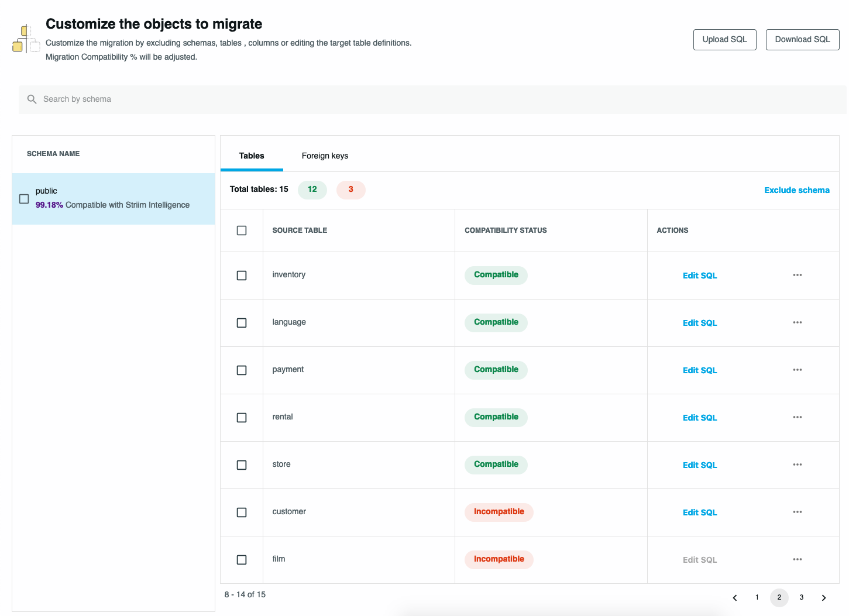The width and height of the screenshot is (849, 616).
Task: Edit SQL for the customer table
Action: 699,512
